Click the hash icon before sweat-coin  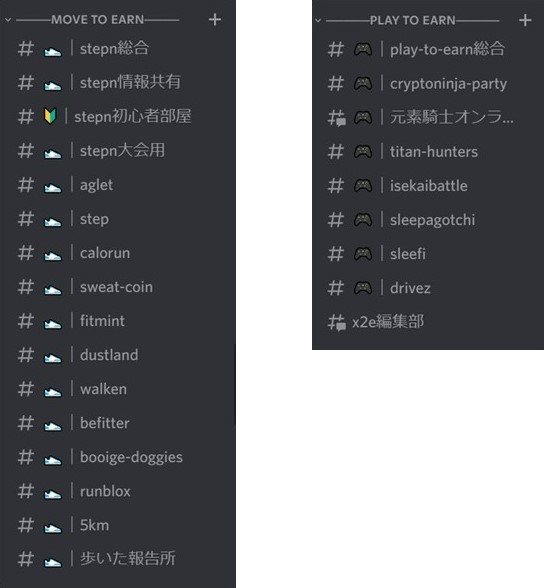tap(26, 287)
